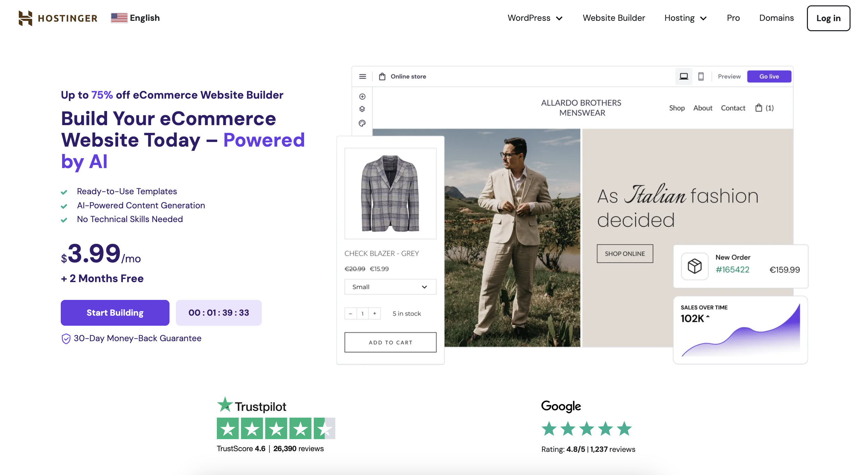Click the quantity field showing 1

(362, 313)
